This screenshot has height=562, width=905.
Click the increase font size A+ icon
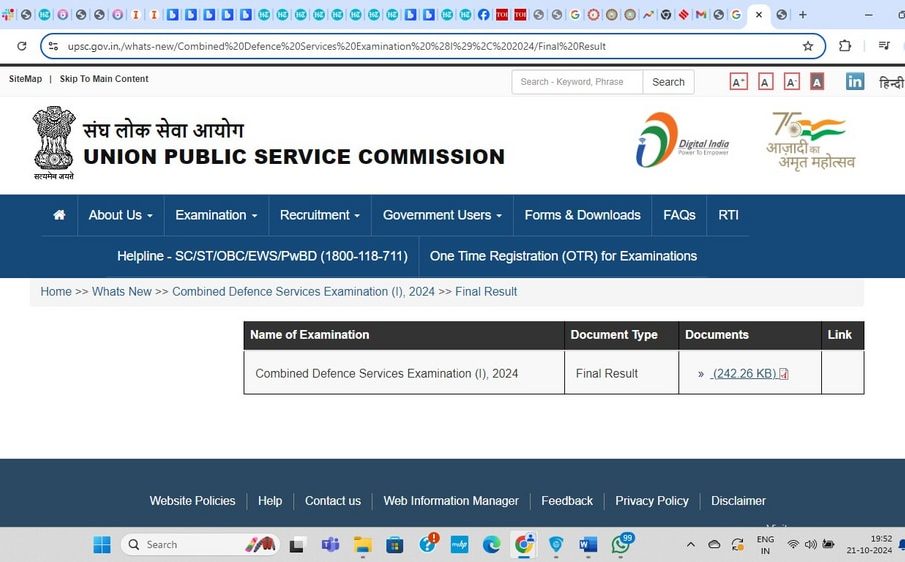coord(738,82)
